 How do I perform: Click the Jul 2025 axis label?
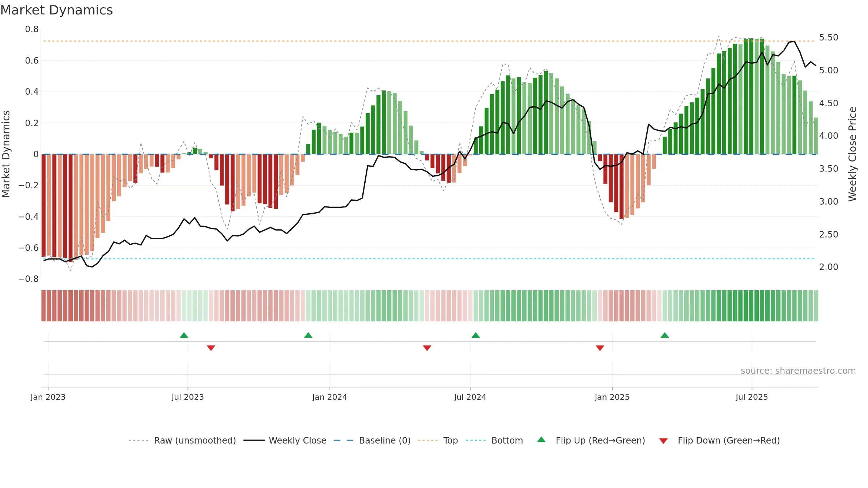752,397
